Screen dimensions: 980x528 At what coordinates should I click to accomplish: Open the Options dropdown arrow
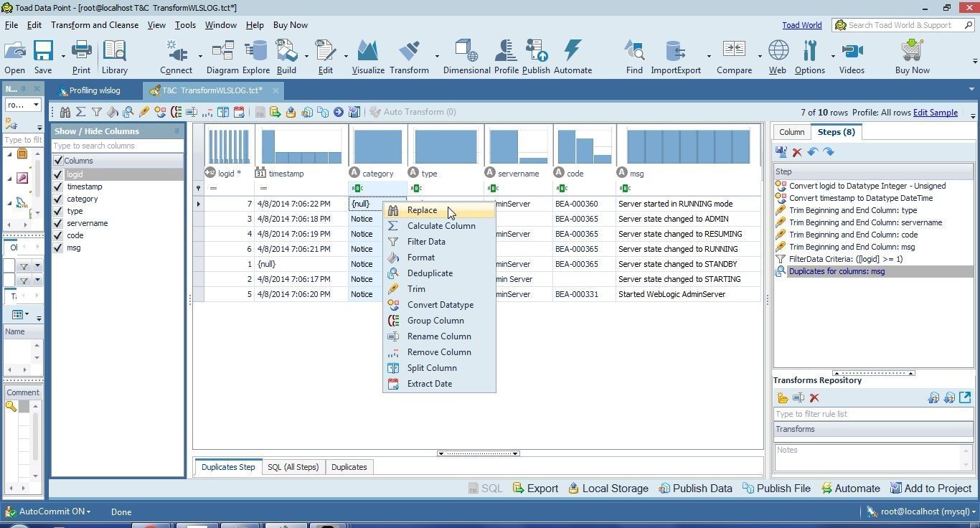(x=833, y=56)
